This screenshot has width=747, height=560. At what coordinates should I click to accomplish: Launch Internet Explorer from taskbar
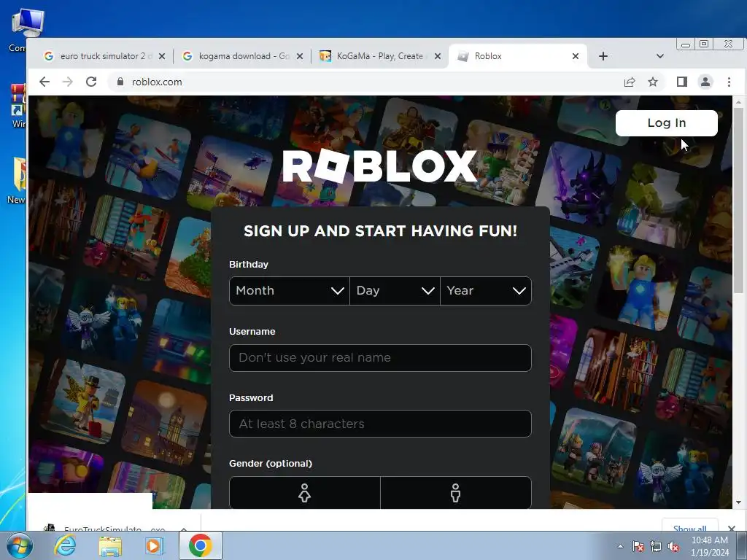tap(65, 545)
